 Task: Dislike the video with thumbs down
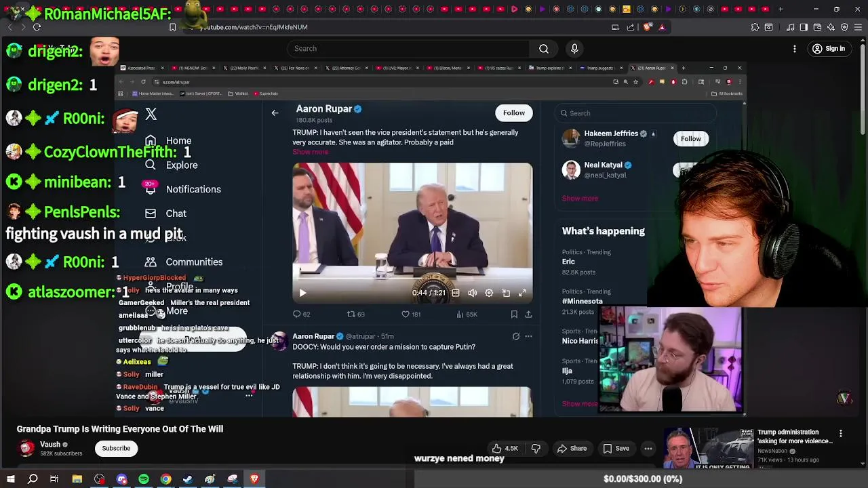(536, 448)
